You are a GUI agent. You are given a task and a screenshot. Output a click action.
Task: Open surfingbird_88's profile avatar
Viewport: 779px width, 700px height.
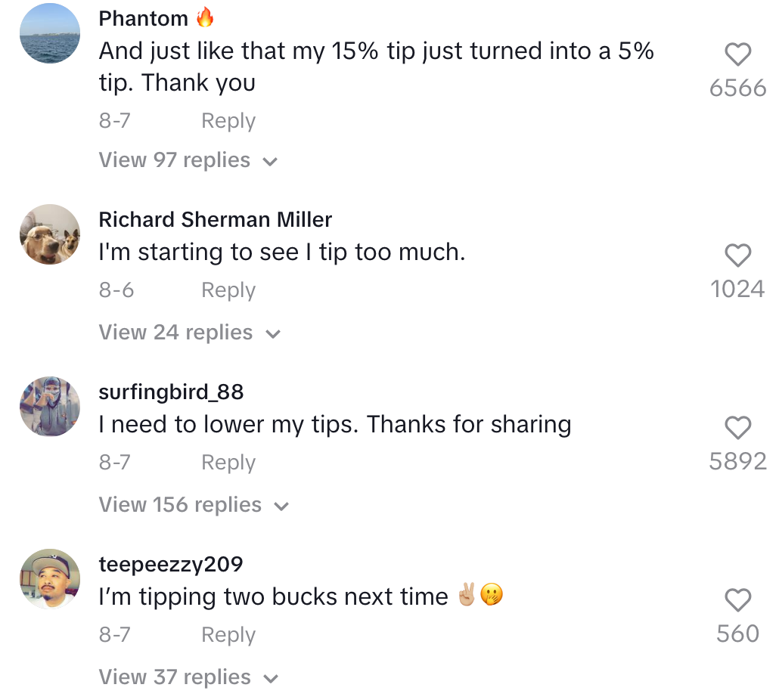(50, 407)
